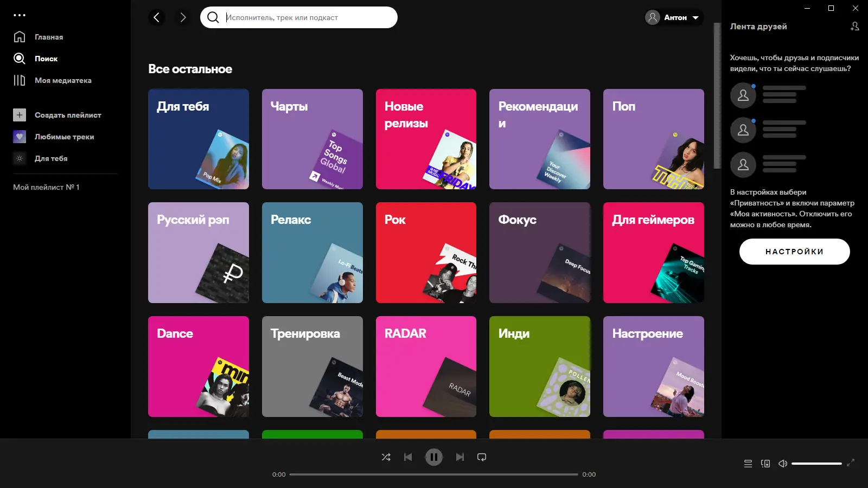Image resolution: width=868 pixels, height=488 pixels.
Task: Adjust the volume slider
Action: pos(816,464)
